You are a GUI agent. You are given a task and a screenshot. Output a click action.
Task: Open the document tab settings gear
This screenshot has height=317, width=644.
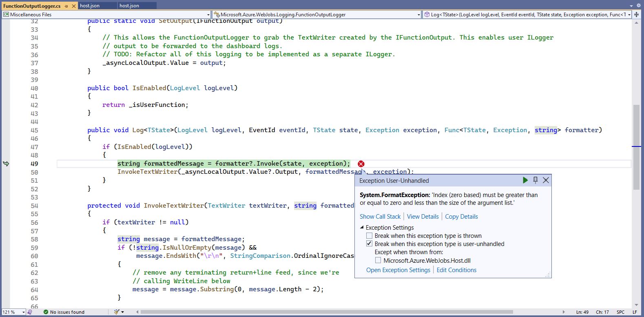tap(639, 6)
